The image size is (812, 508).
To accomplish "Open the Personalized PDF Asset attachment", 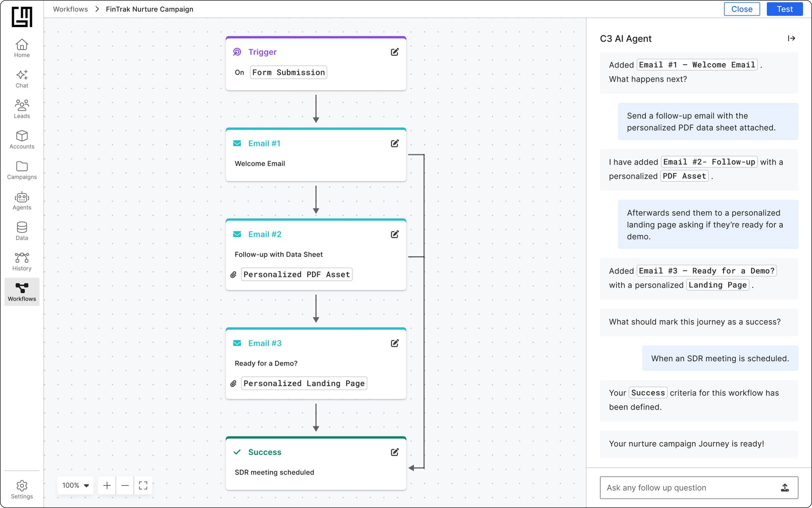I will click(x=296, y=274).
